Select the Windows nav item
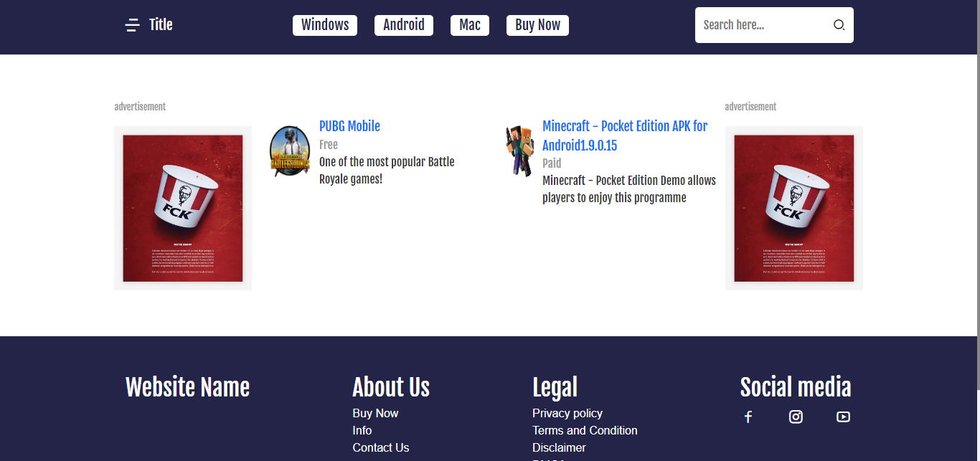 pyautogui.click(x=325, y=25)
